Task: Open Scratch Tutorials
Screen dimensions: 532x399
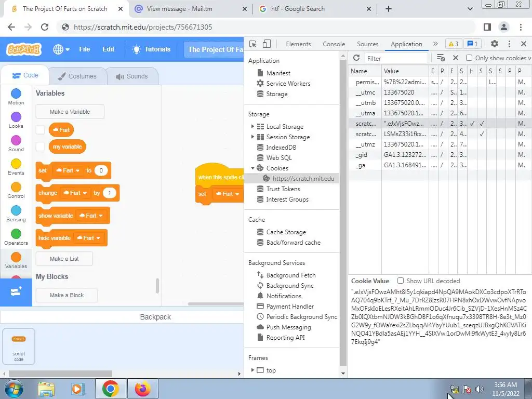Action: 151,49
